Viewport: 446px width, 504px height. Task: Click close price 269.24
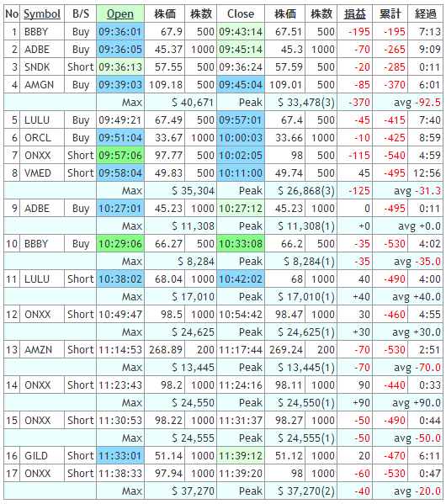pyautogui.click(x=286, y=350)
